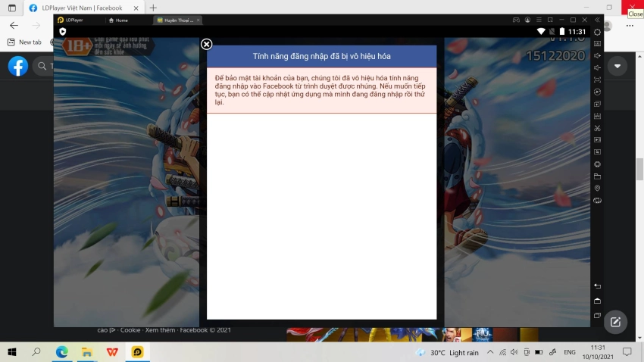Open the Xem thêm link in Facebook footer
Screen dimensions: 644x362
(x=160, y=330)
